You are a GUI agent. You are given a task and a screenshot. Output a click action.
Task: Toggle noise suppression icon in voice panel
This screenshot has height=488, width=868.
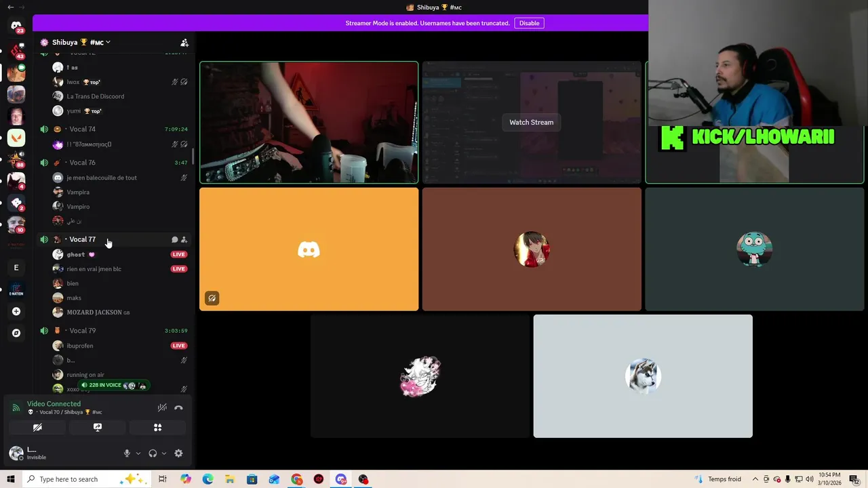(162, 407)
